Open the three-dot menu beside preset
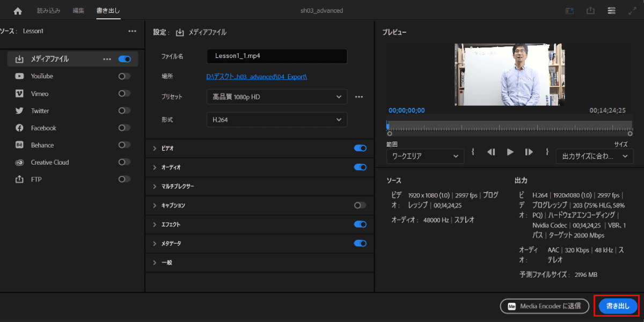This screenshot has width=644, height=322. [359, 97]
